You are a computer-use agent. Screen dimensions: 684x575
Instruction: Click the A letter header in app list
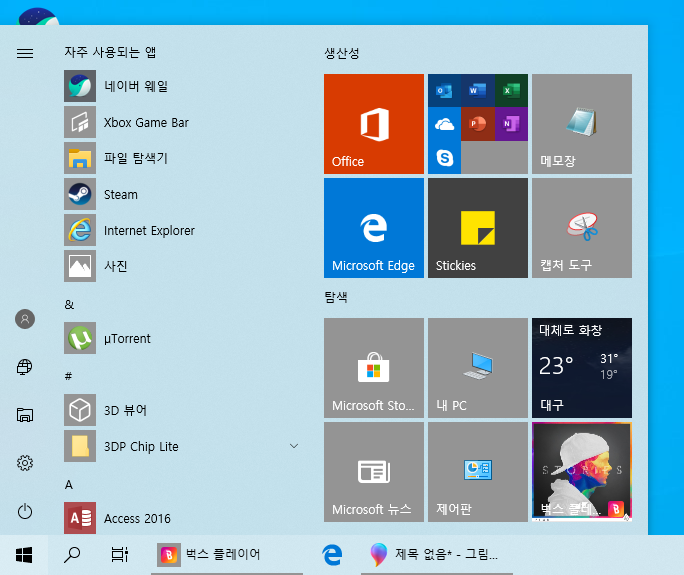click(69, 485)
